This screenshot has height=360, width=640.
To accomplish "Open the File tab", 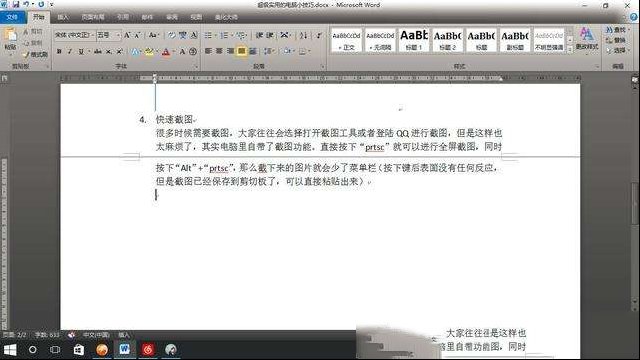I will pyautogui.click(x=13, y=17).
